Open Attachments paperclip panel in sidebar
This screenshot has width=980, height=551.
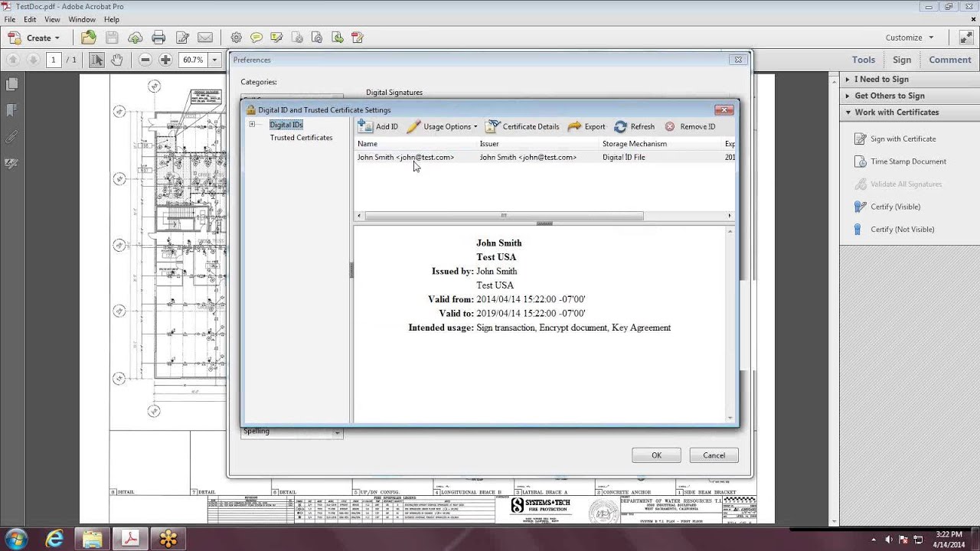pos(11,138)
